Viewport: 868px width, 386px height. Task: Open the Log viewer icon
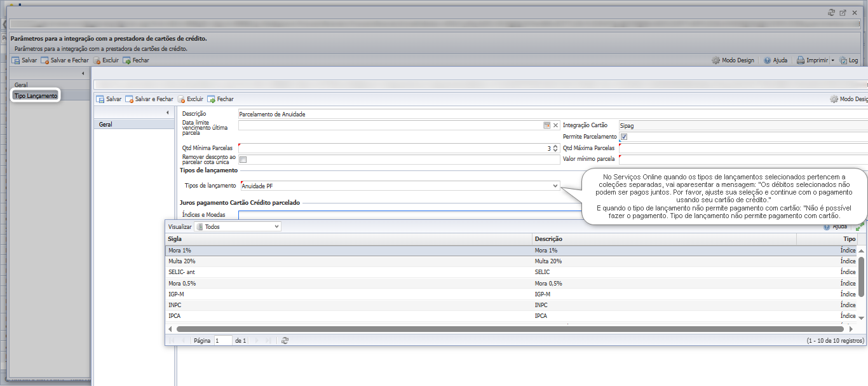843,60
